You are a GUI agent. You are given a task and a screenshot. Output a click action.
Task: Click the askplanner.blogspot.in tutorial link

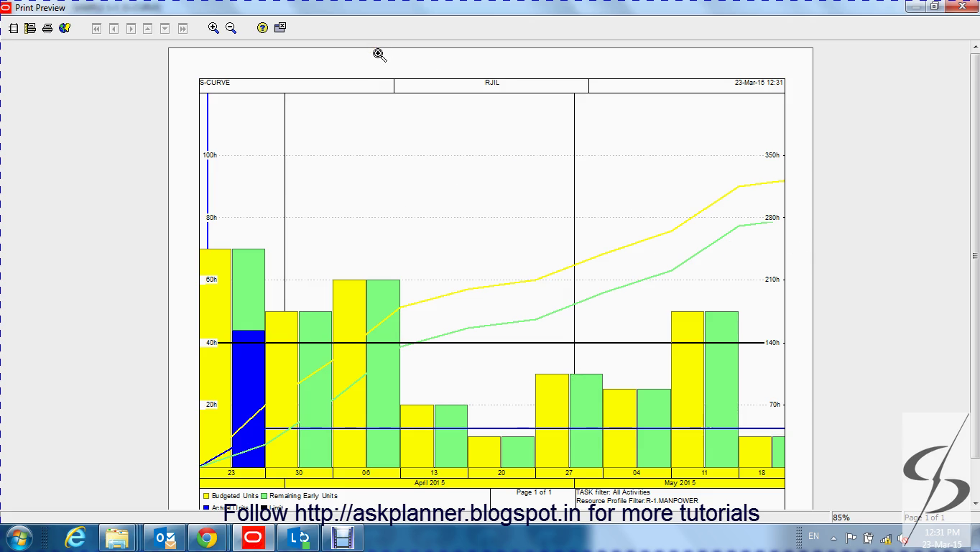(445, 513)
